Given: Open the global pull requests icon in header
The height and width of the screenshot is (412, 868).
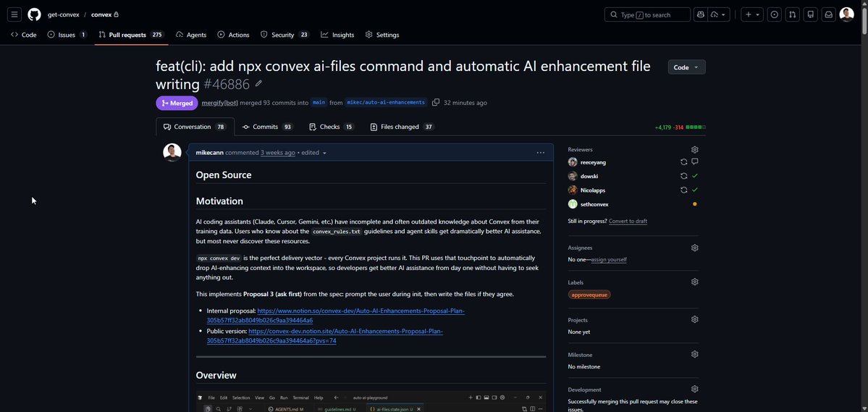Looking at the screenshot, I should 792,14.
